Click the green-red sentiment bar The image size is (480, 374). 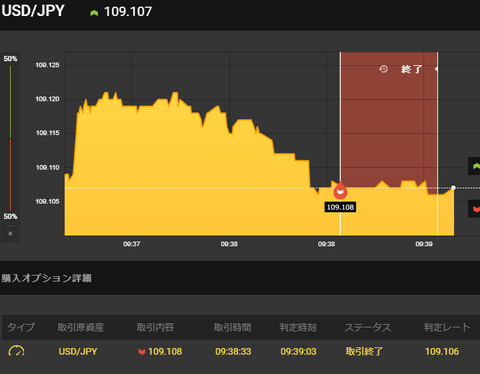(10, 138)
